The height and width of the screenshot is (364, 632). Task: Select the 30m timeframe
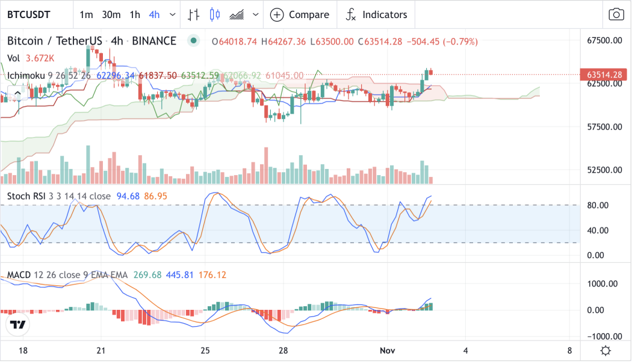coord(111,15)
